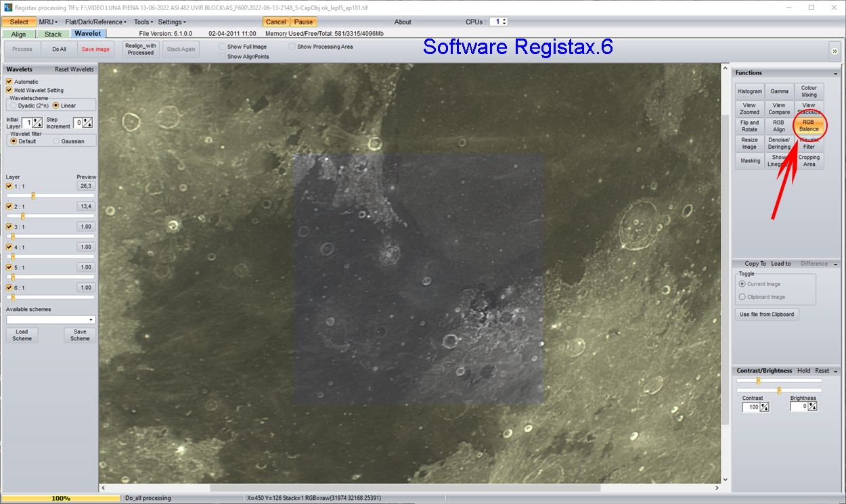Select the Current Image toggle option
846x504 pixels.
tap(742, 284)
